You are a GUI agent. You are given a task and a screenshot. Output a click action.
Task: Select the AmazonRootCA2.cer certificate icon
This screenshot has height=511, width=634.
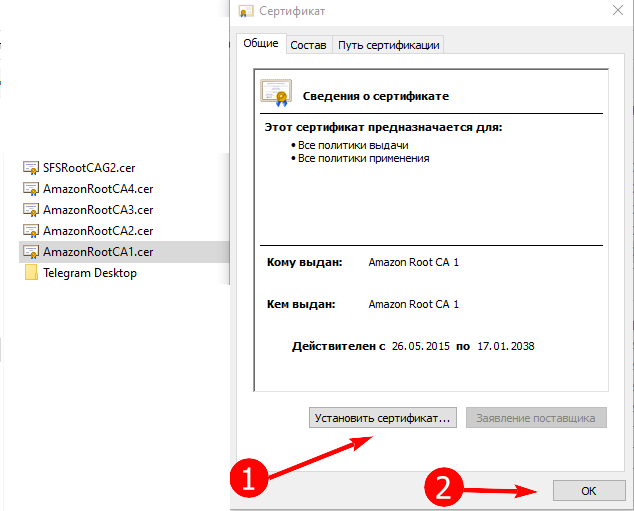click(30, 231)
